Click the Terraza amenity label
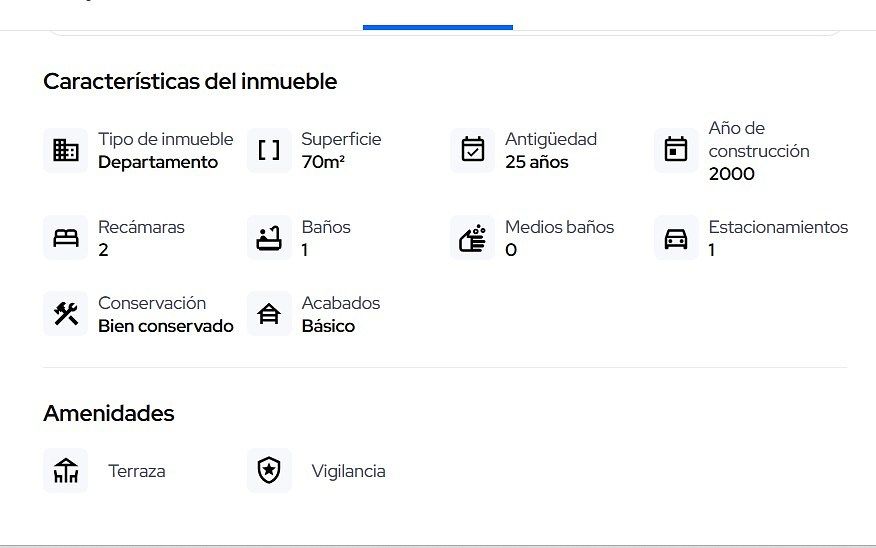The height and width of the screenshot is (548, 876). coord(137,471)
